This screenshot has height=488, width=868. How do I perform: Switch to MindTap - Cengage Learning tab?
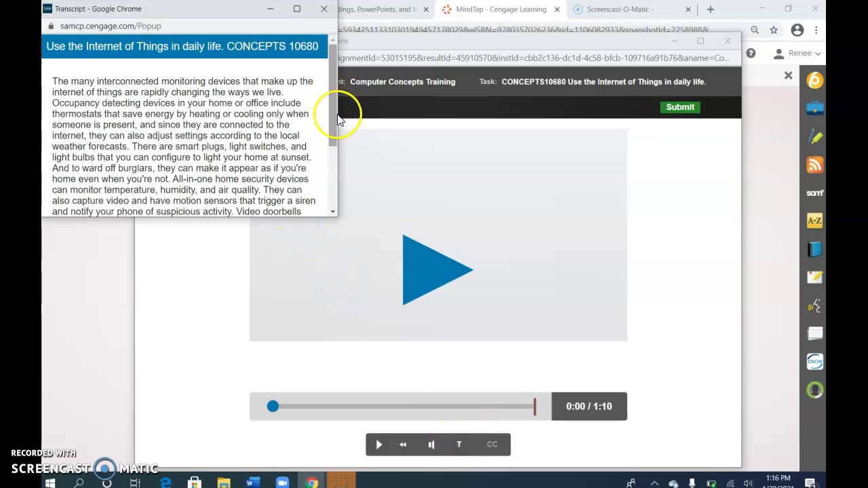pyautogui.click(x=500, y=9)
